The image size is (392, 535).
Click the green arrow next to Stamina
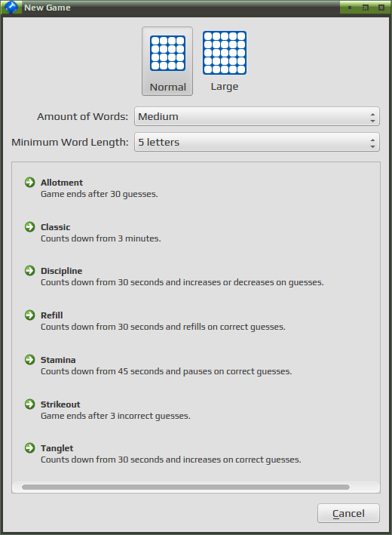point(30,360)
